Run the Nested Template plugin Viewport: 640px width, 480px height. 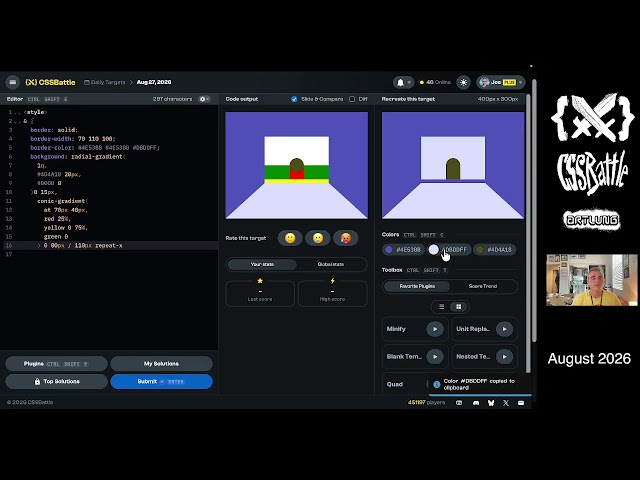[504, 357]
